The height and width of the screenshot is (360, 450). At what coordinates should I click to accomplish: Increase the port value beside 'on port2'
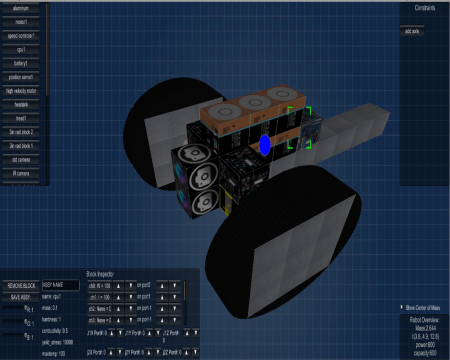[162, 286]
